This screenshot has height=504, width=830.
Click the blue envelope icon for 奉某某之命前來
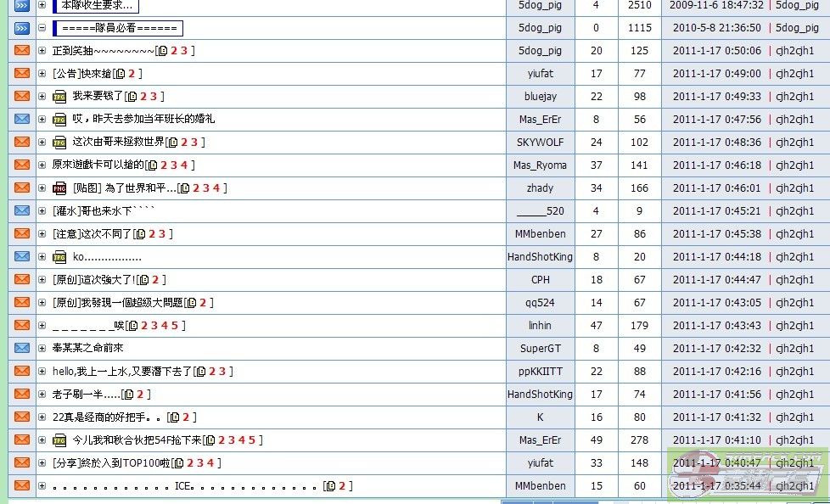22,348
